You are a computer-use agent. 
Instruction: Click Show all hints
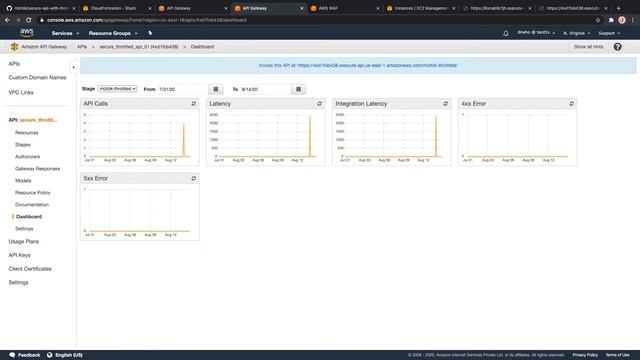588,47
